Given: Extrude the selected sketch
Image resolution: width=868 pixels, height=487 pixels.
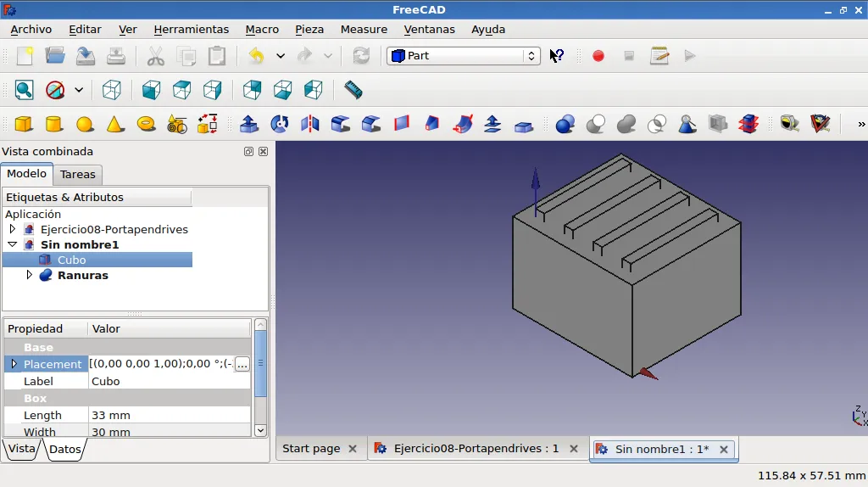Looking at the screenshot, I should pyautogui.click(x=248, y=124).
